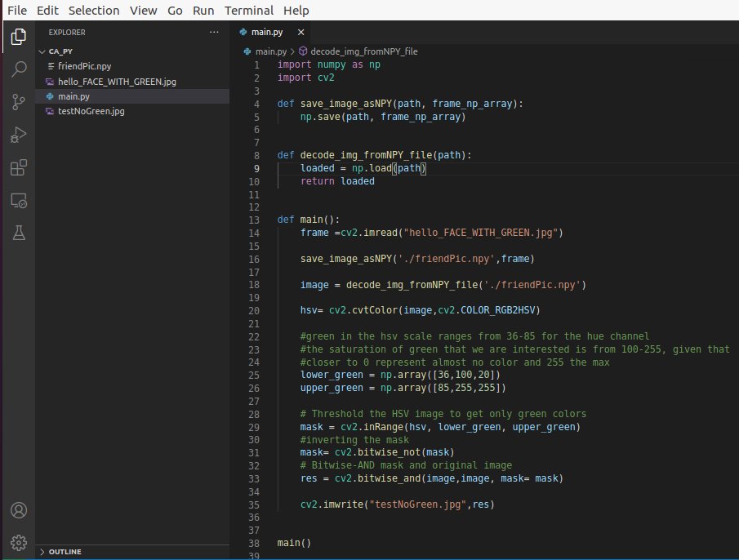Click the cv2.imwrite "testNoGreen.jpg" line
The image size is (739, 560).
398,504
